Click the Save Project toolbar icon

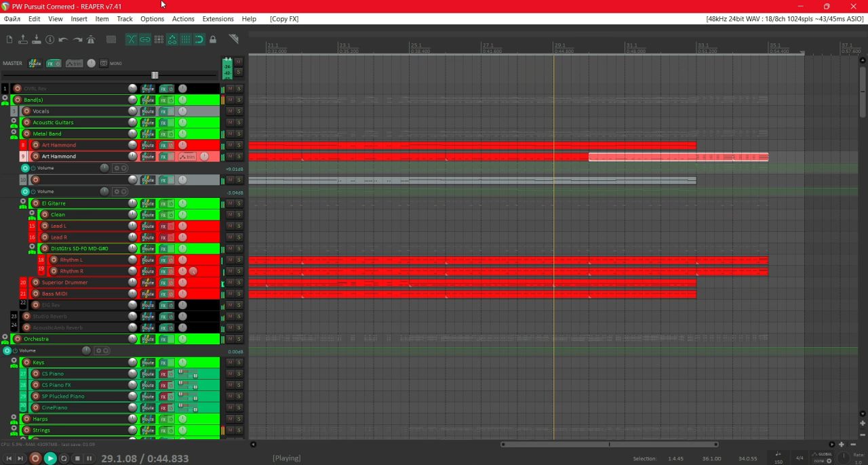point(37,40)
